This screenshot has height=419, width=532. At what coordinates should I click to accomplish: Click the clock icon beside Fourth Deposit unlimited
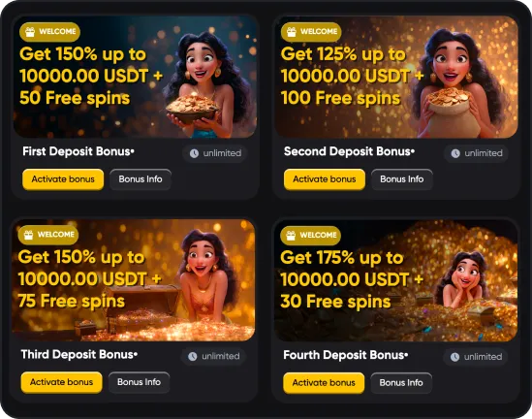click(x=455, y=357)
